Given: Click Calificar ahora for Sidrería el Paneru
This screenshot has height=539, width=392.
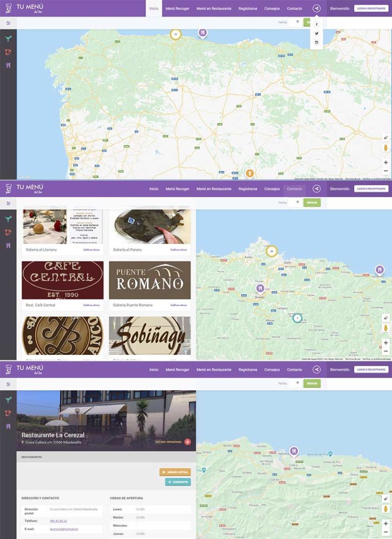Looking at the screenshot, I should click(x=179, y=250).
